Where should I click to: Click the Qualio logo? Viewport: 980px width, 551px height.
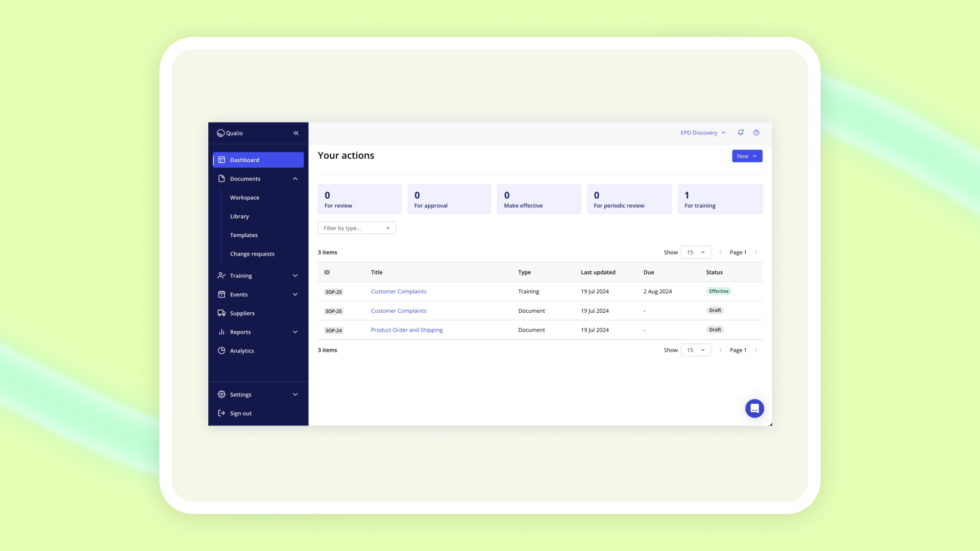(230, 133)
